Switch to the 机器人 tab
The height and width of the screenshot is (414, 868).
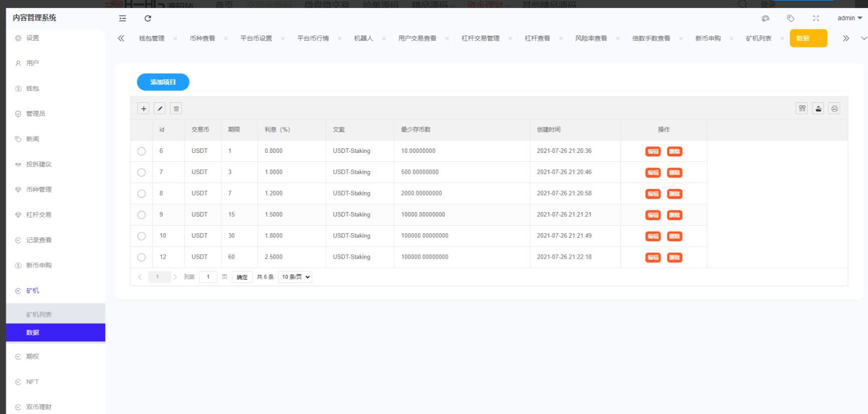coord(363,39)
